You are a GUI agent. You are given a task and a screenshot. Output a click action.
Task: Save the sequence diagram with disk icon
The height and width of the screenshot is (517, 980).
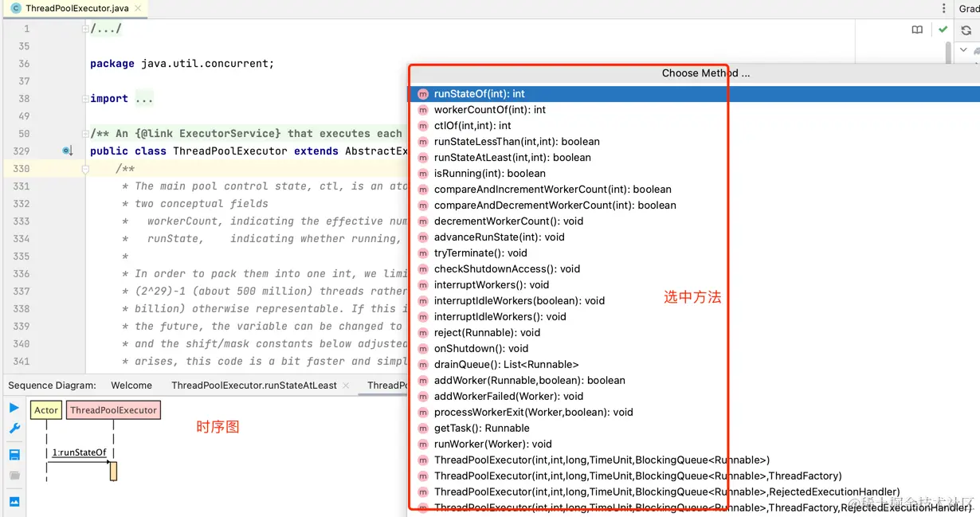[x=14, y=455]
